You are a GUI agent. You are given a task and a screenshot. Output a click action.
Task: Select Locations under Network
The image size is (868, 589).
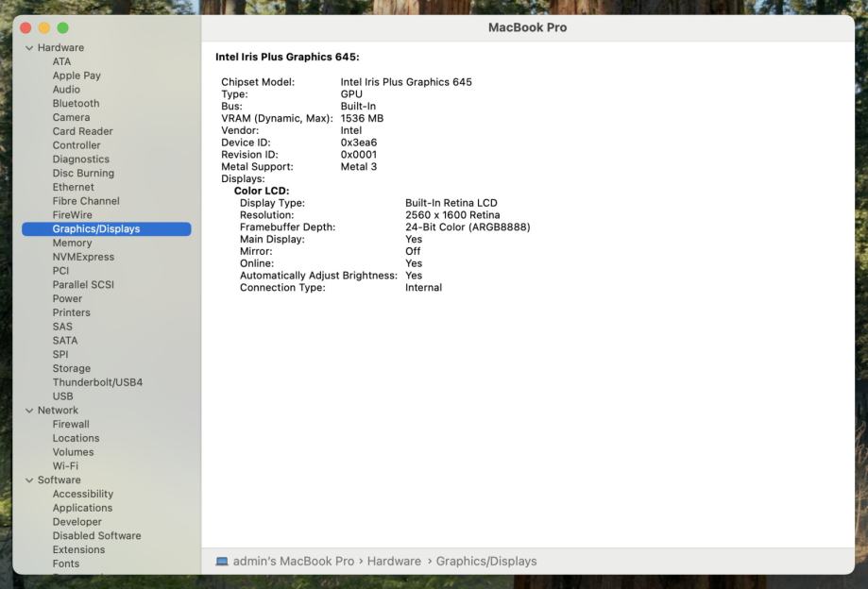(76, 438)
